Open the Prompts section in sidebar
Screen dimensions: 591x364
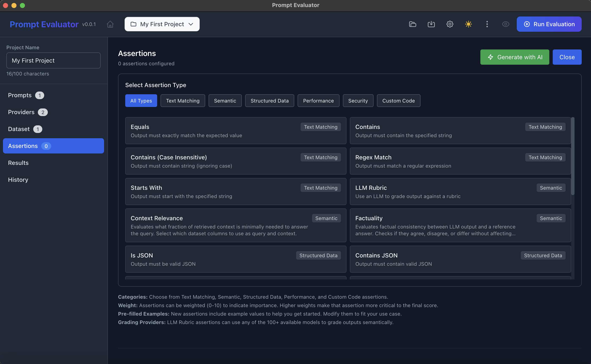[20, 95]
